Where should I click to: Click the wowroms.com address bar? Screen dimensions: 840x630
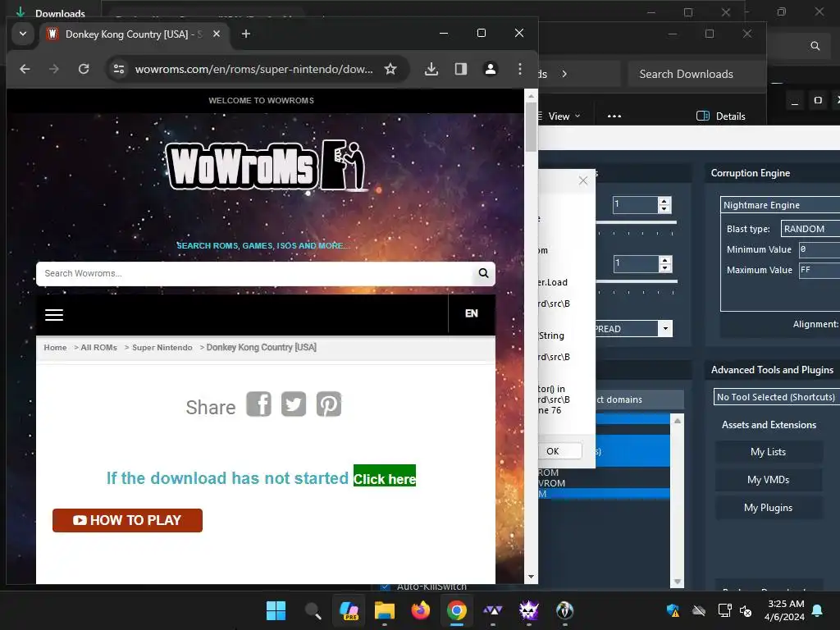254,69
